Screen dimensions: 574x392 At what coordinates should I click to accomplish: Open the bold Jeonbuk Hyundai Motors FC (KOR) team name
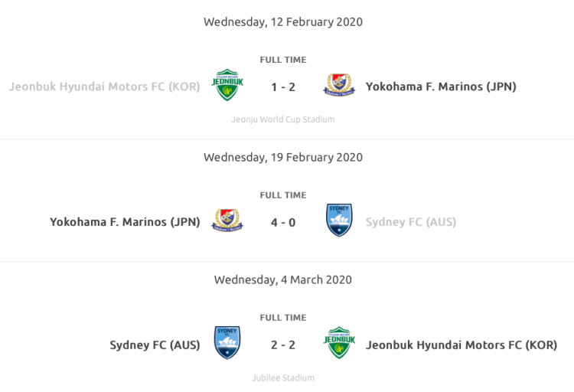pos(461,345)
